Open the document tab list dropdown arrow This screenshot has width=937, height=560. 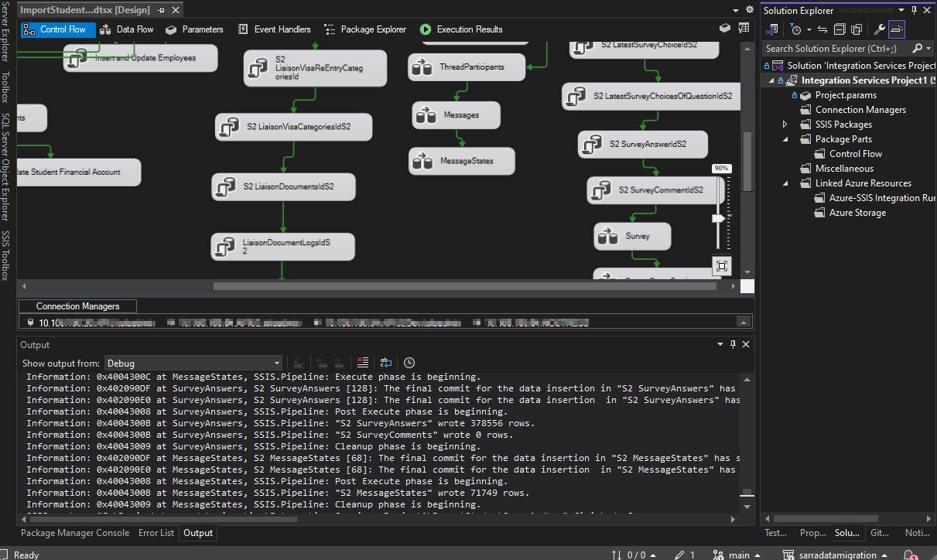pyautogui.click(x=735, y=10)
